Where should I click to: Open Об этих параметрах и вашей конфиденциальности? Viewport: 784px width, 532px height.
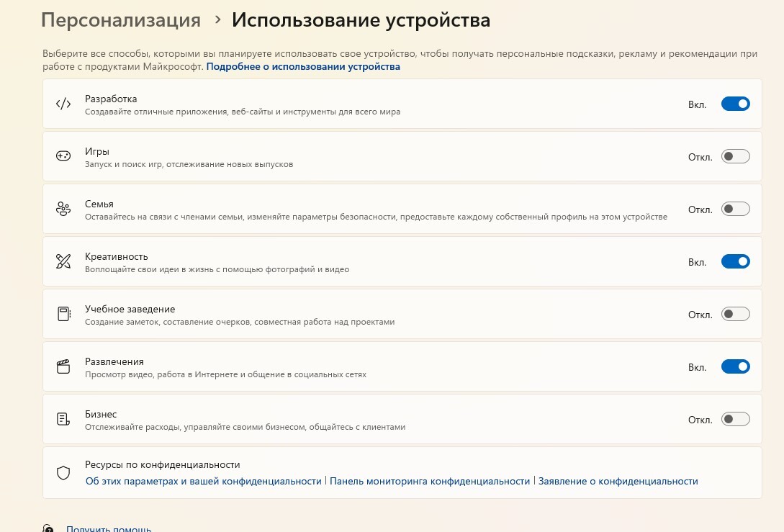pos(203,481)
